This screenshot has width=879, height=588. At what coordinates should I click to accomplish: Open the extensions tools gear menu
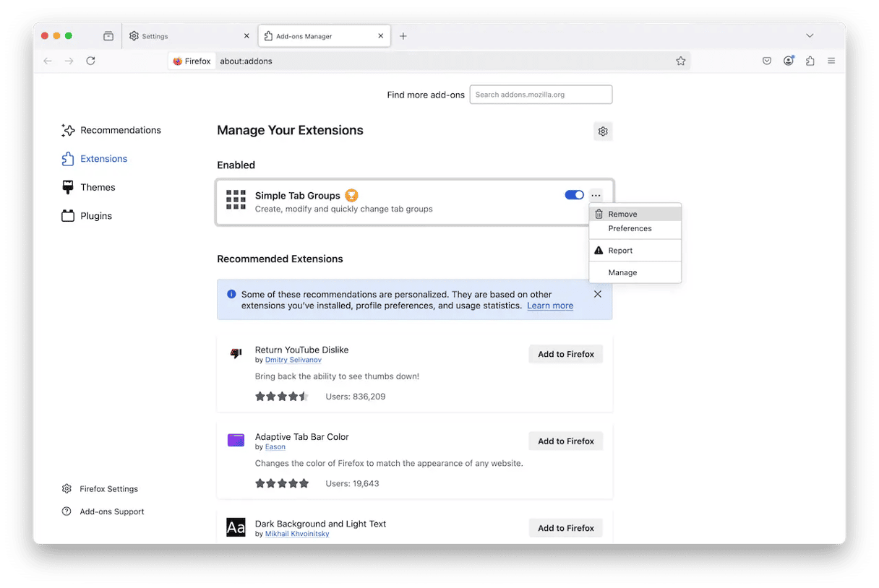point(603,131)
